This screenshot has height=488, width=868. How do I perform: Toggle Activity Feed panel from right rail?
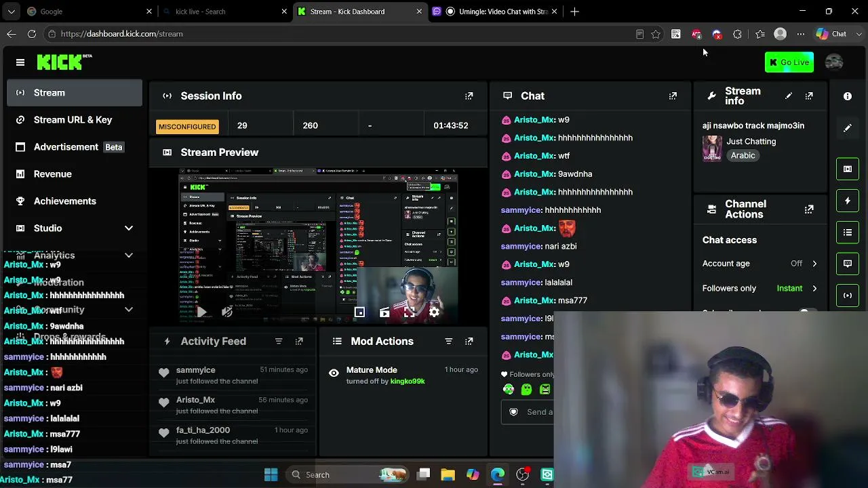[x=848, y=201]
